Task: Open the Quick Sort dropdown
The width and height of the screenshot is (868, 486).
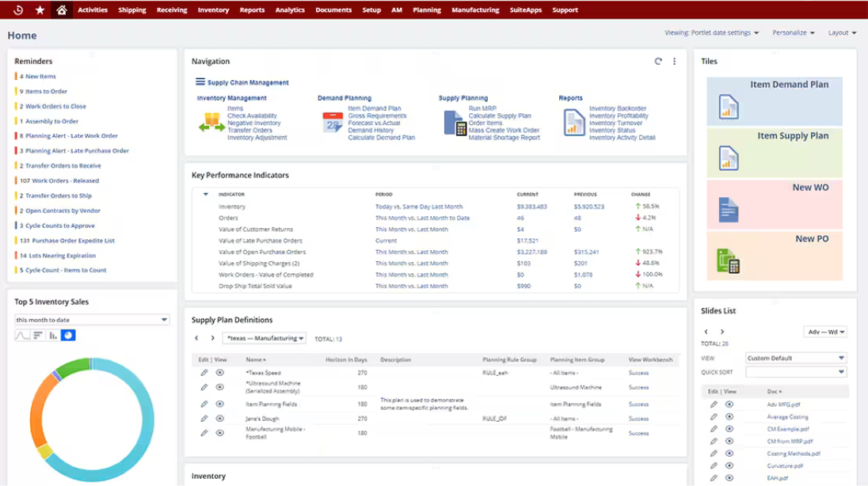Action: point(795,372)
